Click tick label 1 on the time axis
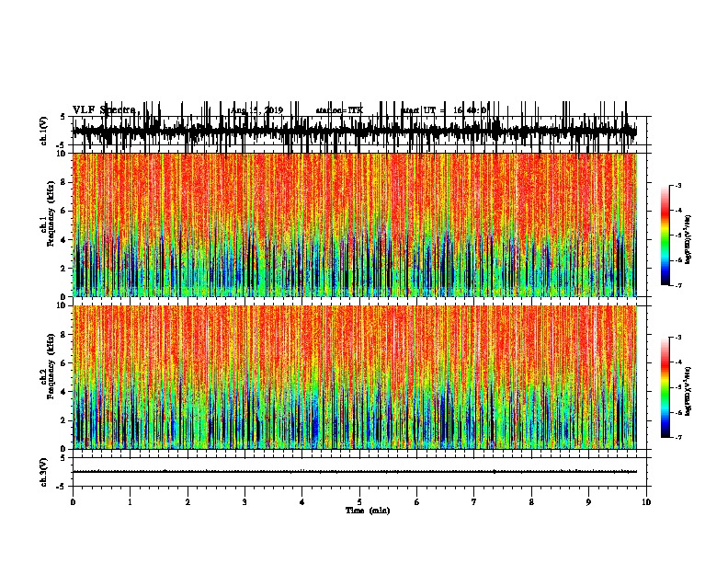The width and height of the screenshot is (728, 563). click(130, 502)
